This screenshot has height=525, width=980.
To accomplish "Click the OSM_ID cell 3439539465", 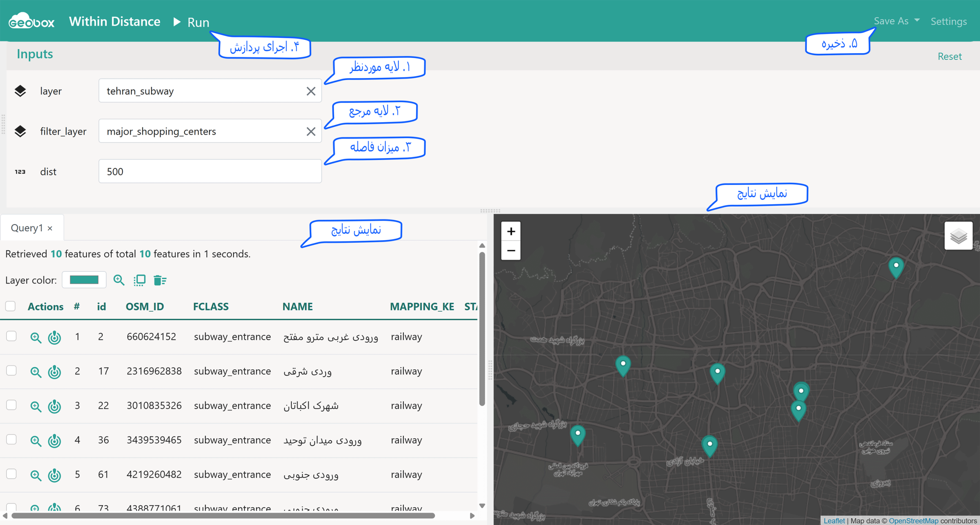I will (x=154, y=440).
